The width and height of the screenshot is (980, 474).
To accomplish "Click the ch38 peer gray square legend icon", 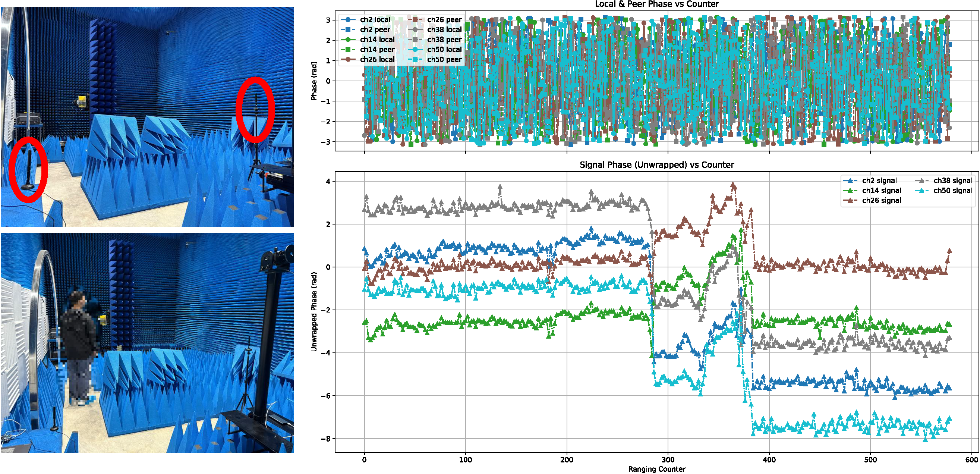I will 415,40.
